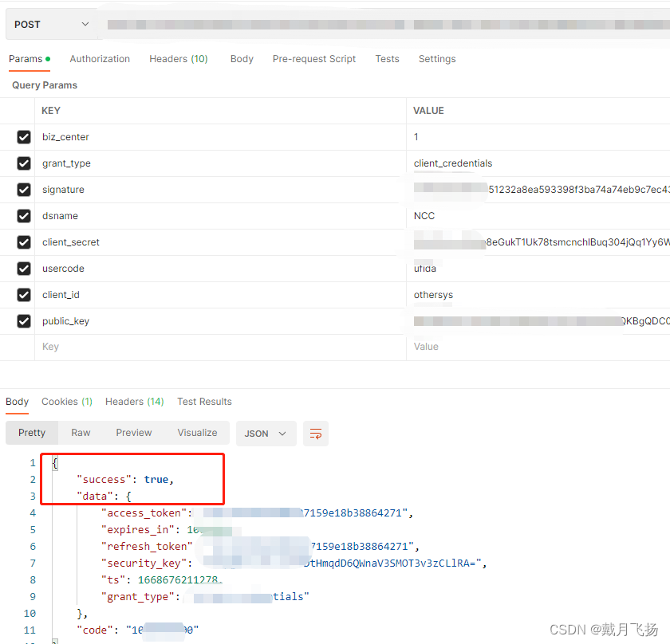The image size is (670, 644).
Task: Open the Tests tab
Action: (x=387, y=58)
